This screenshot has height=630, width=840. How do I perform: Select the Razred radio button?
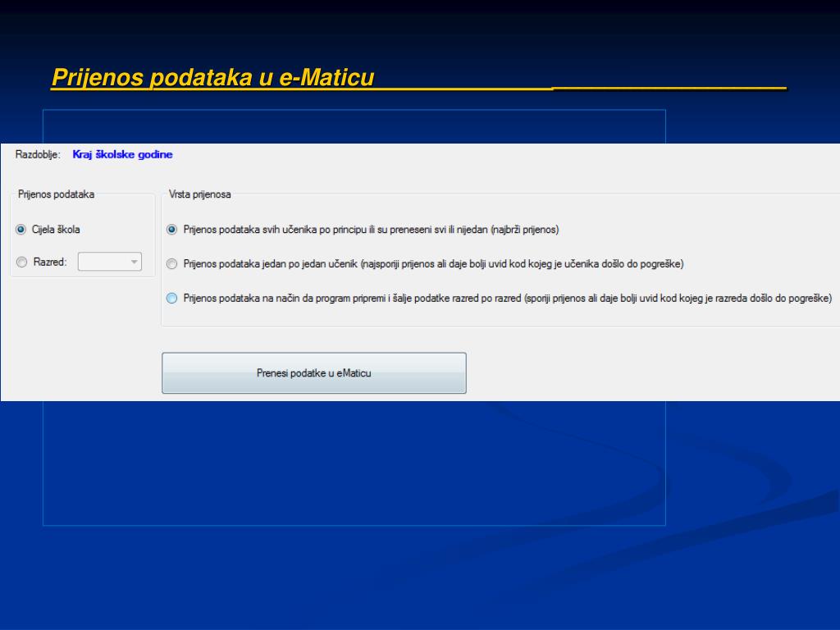coord(21,262)
